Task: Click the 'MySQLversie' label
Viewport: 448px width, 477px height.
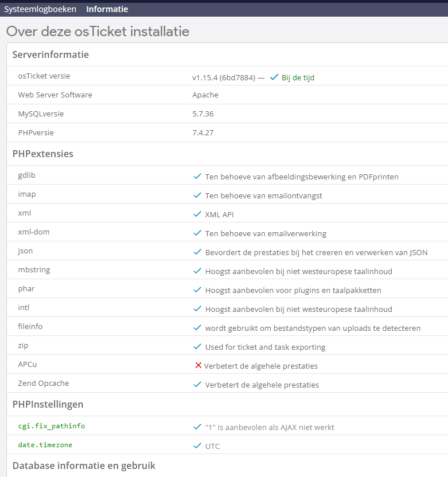Action: pos(41,114)
